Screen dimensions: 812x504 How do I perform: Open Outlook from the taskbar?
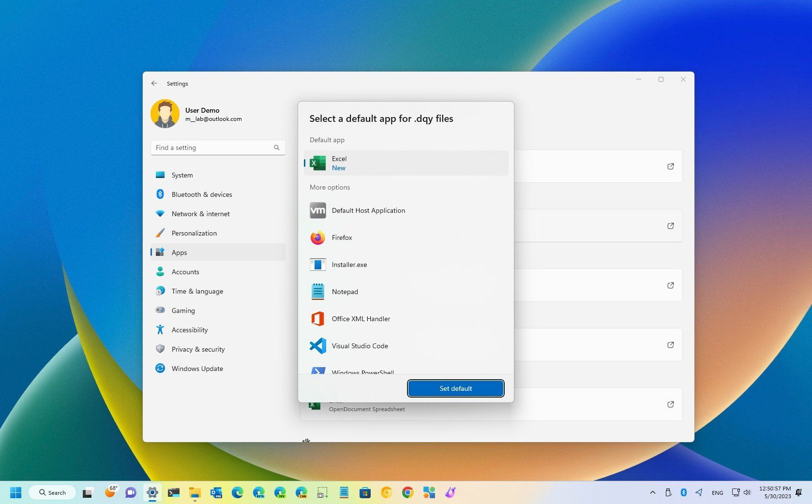[x=216, y=492]
